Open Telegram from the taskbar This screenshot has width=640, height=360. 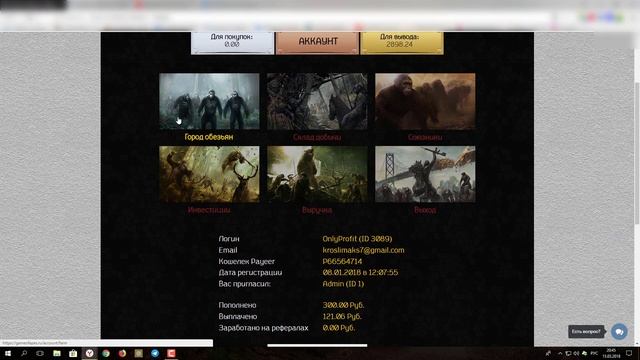[x=155, y=353]
